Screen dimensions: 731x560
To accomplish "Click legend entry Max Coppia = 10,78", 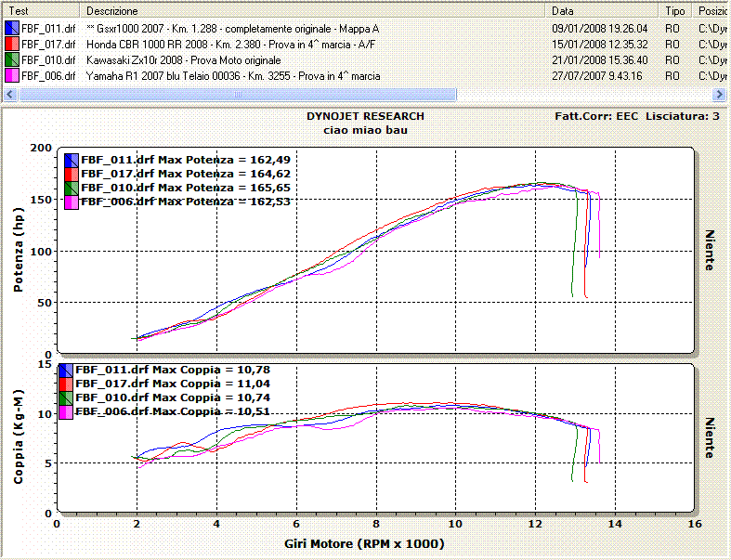I will pyautogui.click(x=173, y=370).
